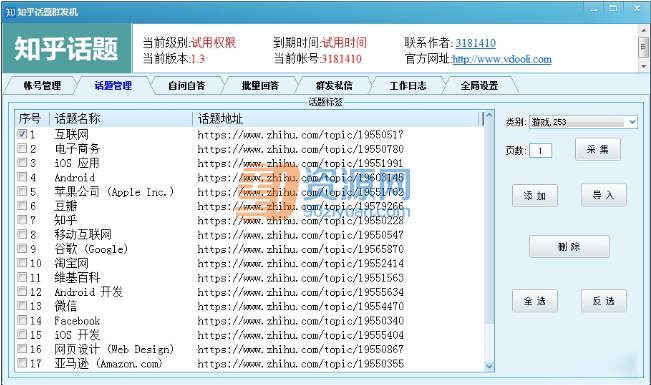Image resolution: width=651 pixels, height=385 pixels.
Task: Sort by the 序号 column header
Action: pyautogui.click(x=32, y=119)
